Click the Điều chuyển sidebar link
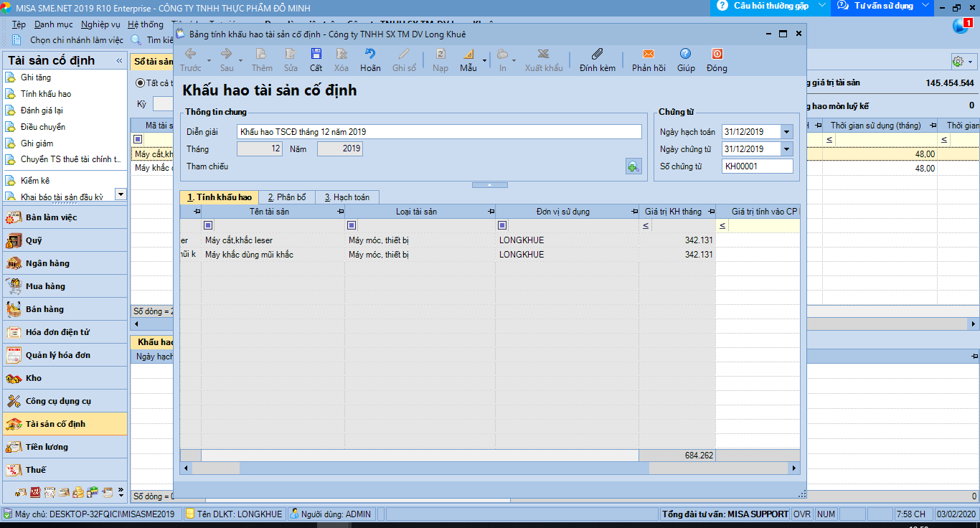The image size is (980, 528). tap(43, 127)
